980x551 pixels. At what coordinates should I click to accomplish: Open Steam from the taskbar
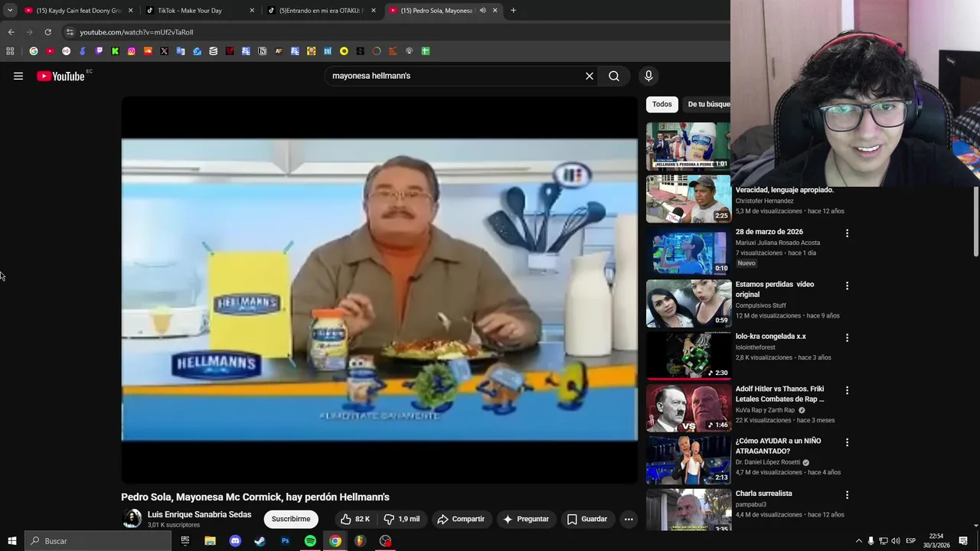tap(260, 541)
